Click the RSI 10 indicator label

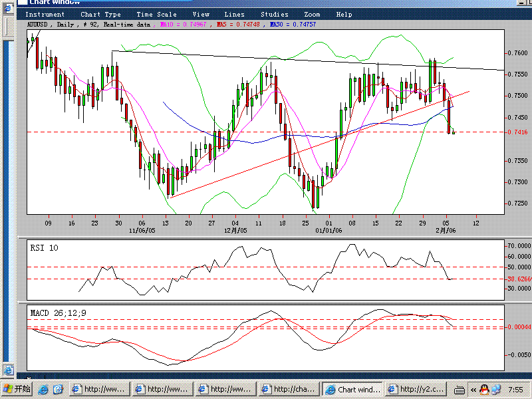coord(44,247)
